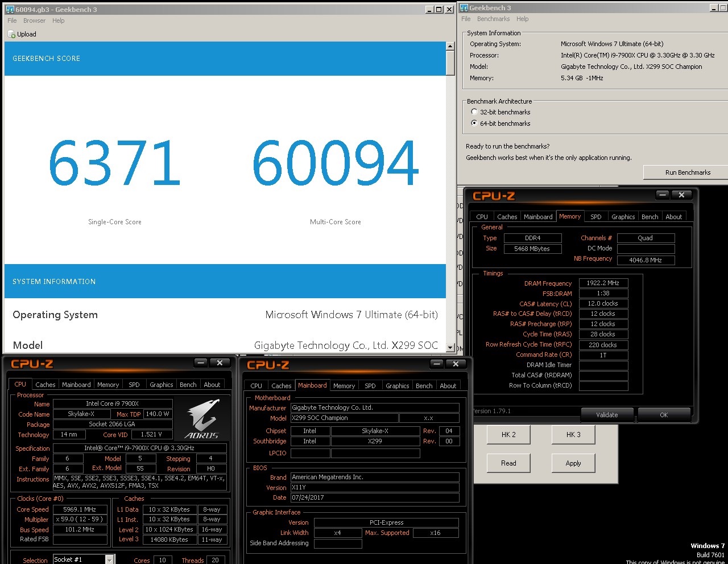The image size is (728, 564).
Task: Open Caches tab in CPU-Z Memory window
Action: tap(507, 217)
